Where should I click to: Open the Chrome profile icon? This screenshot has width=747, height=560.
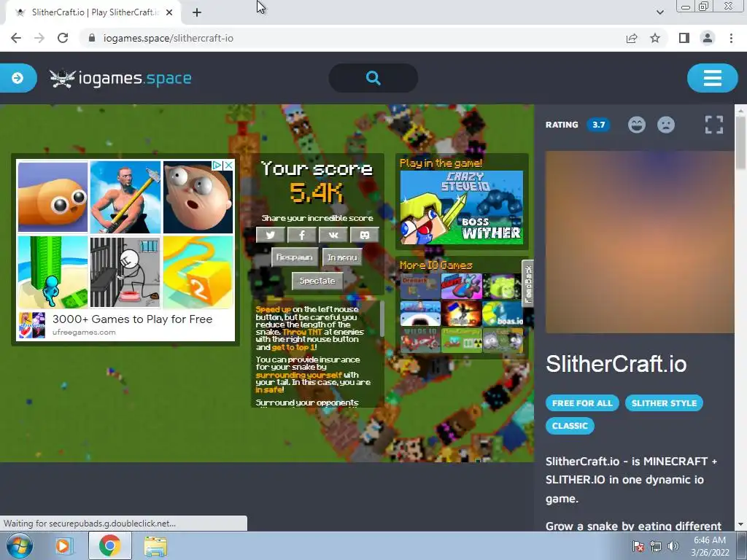(708, 38)
